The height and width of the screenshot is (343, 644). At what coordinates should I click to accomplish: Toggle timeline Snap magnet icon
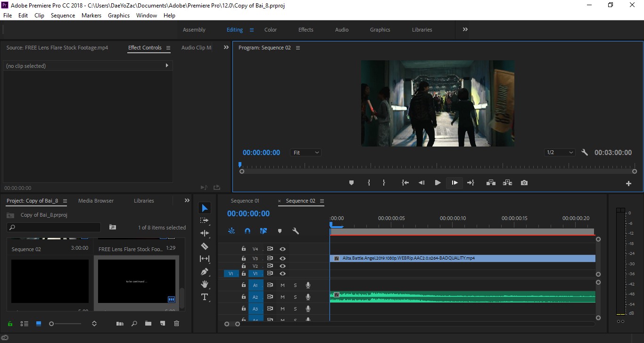248,231
